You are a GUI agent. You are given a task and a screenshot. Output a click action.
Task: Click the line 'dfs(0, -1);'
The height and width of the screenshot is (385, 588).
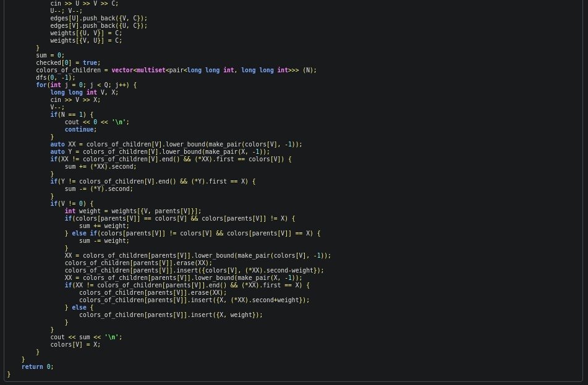[x=56, y=78]
